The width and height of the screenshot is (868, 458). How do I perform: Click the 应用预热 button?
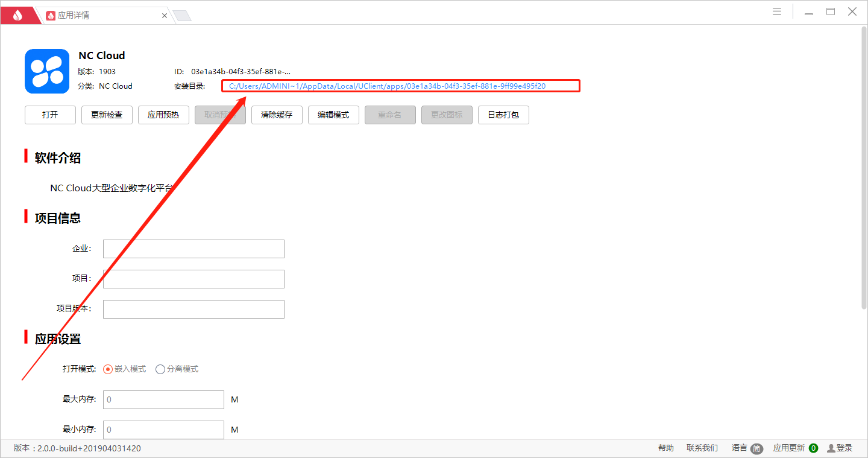(x=163, y=115)
